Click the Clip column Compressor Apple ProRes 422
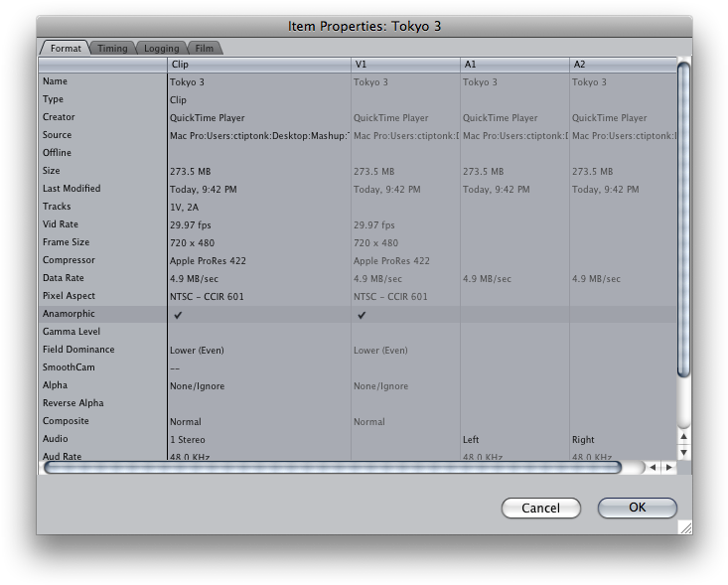The height and width of the screenshot is (585, 728). point(208,261)
